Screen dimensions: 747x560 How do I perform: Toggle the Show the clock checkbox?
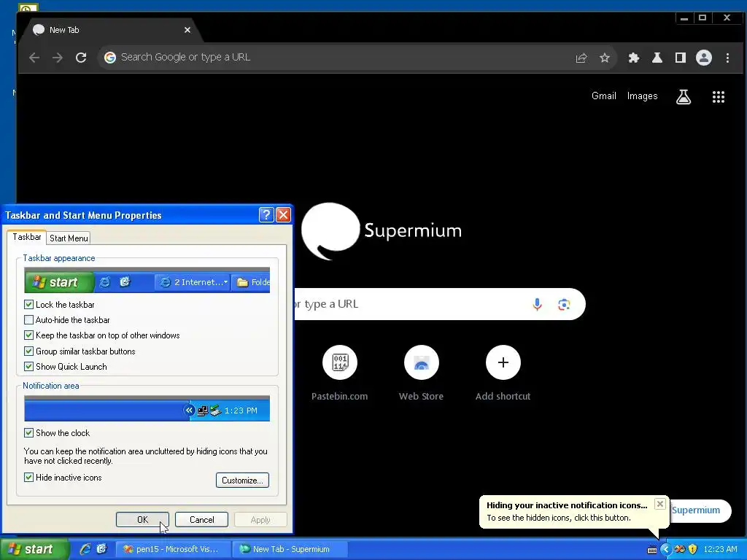coord(28,433)
